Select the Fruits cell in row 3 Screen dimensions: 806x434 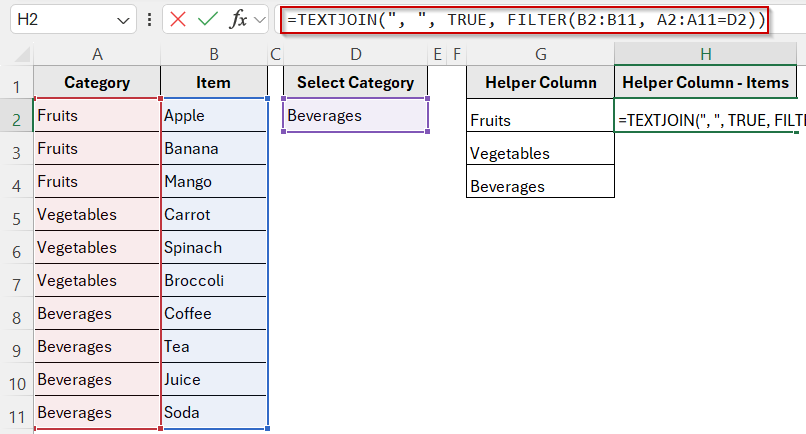(97, 148)
